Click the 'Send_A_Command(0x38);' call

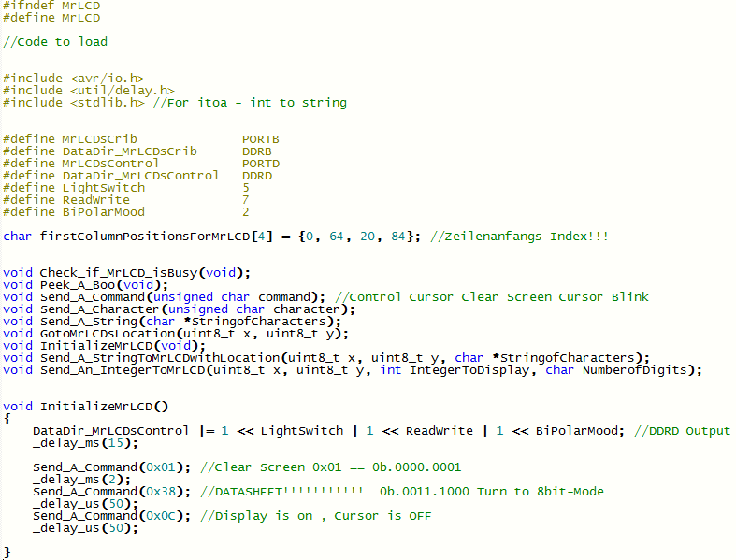click(x=111, y=492)
